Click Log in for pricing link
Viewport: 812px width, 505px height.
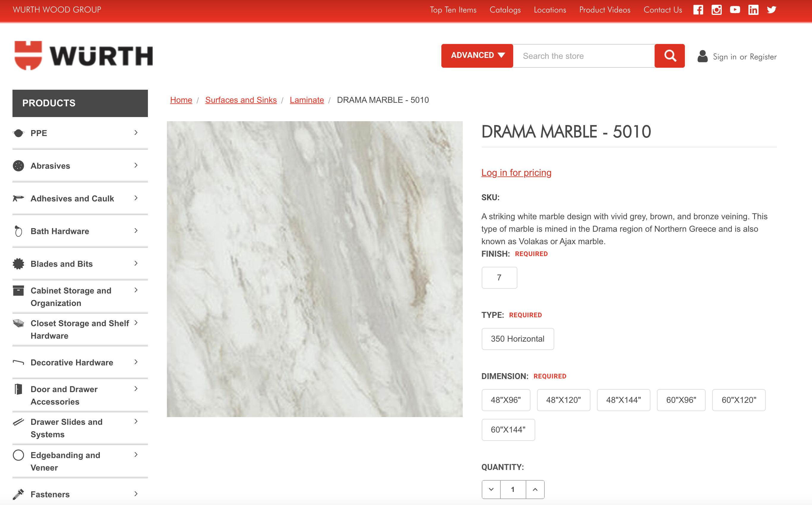pos(516,173)
